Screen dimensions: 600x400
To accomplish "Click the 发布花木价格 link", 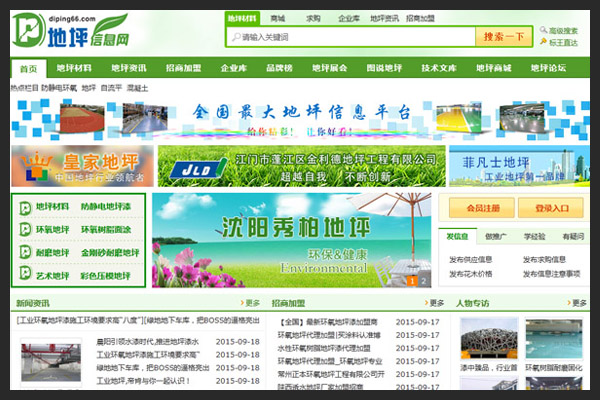I will tap(471, 274).
